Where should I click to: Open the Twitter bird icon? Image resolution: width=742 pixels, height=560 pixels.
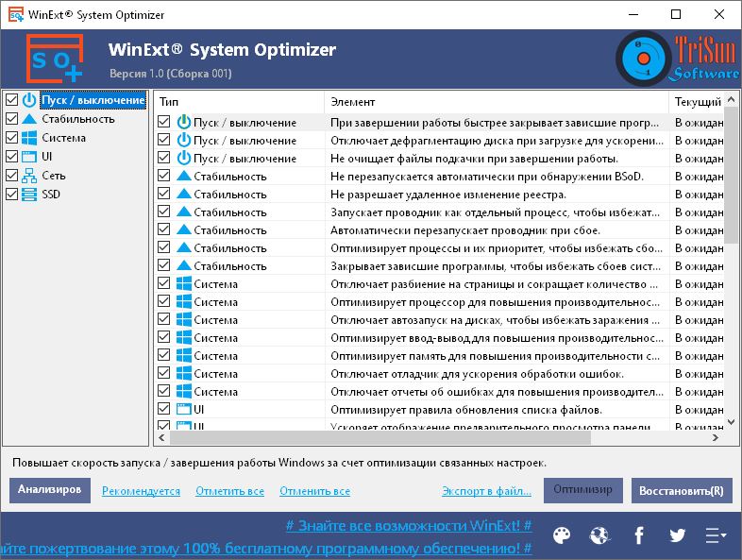click(x=677, y=535)
